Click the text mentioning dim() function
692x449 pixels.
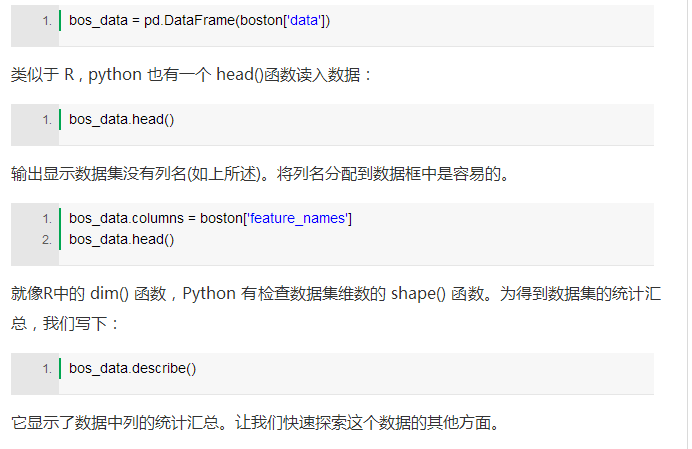89,294
